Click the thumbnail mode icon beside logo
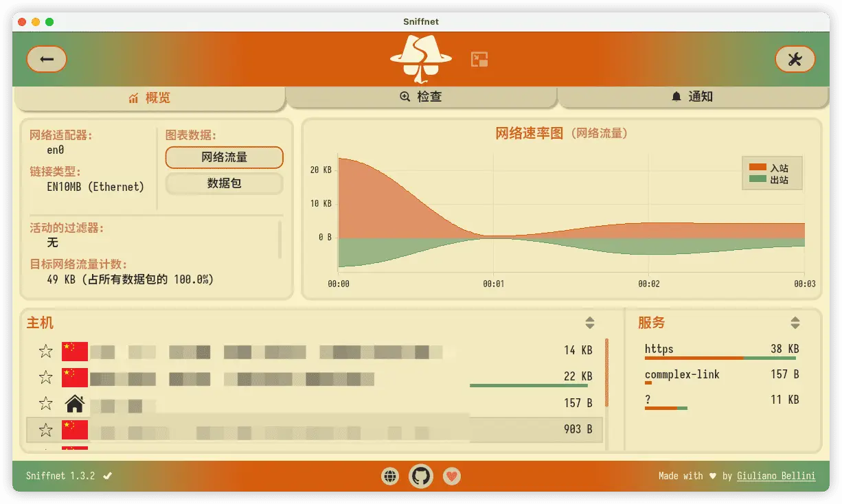Image resolution: width=842 pixels, height=504 pixels. pos(479,60)
